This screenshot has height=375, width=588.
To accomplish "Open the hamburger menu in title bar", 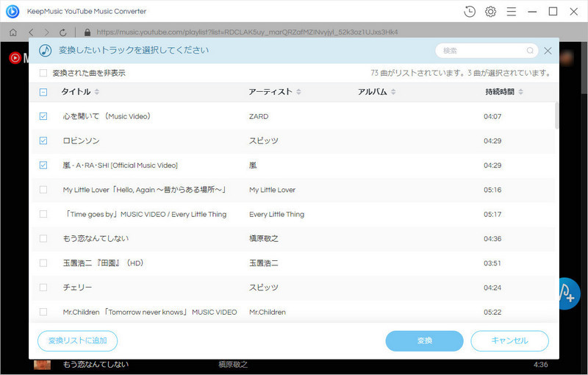I will [x=512, y=12].
